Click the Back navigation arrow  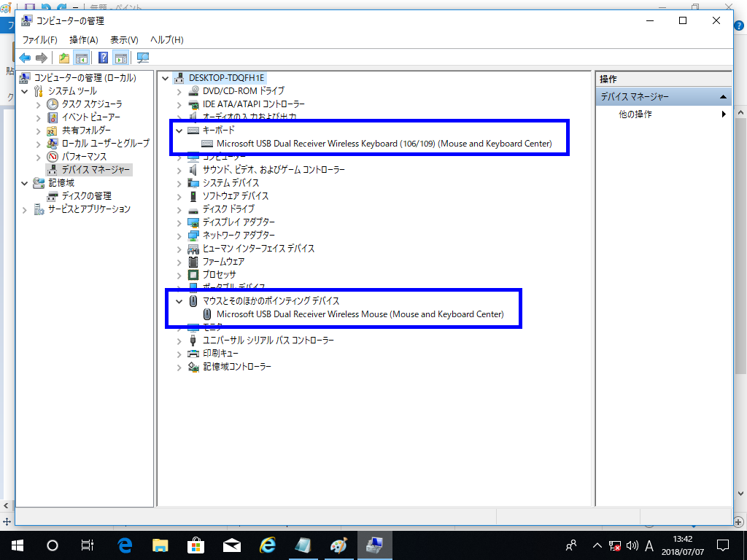(26, 58)
